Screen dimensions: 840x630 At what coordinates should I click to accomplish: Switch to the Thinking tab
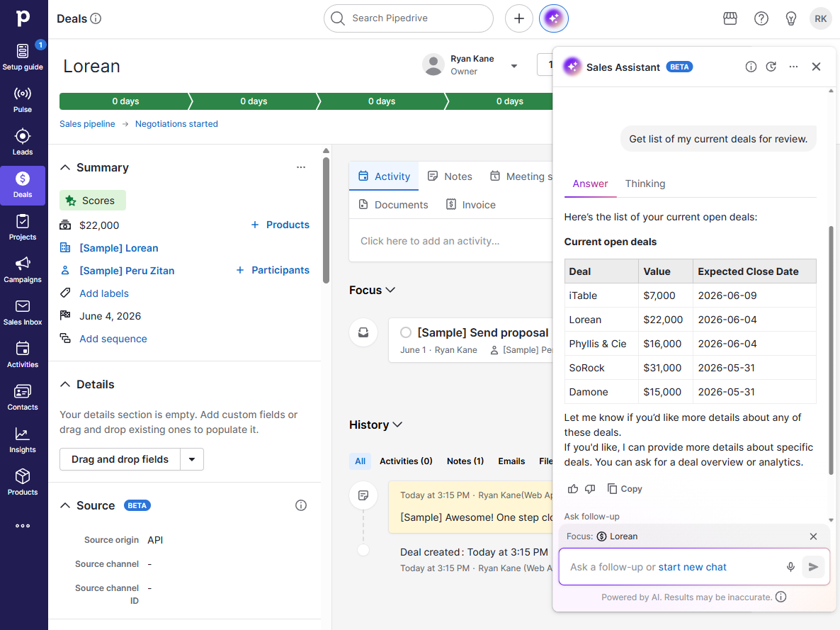coord(645,184)
